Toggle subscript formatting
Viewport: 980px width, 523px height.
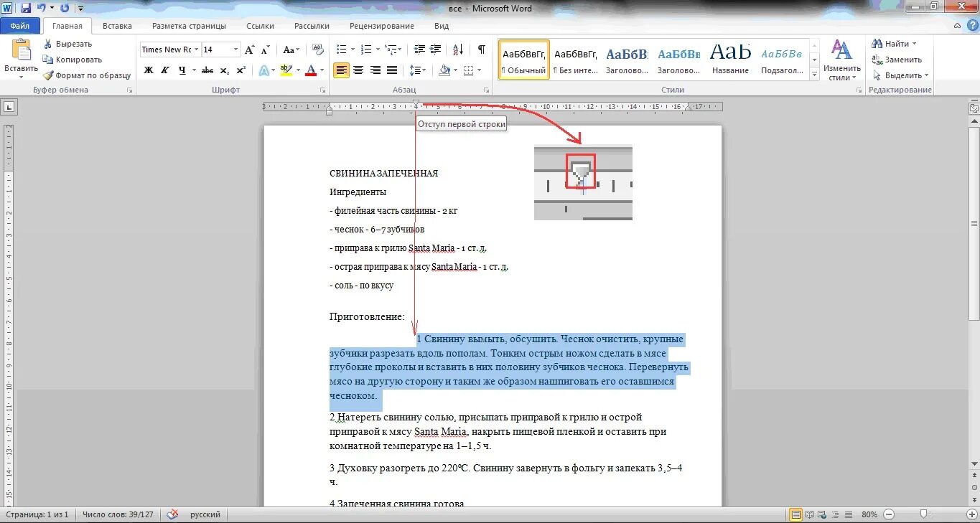pyautogui.click(x=224, y=70)
